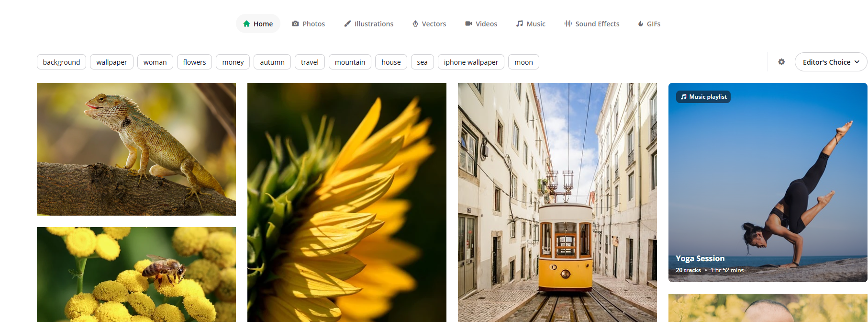
Task: Click the video camera Videos icon
Action: click(468, 23)
